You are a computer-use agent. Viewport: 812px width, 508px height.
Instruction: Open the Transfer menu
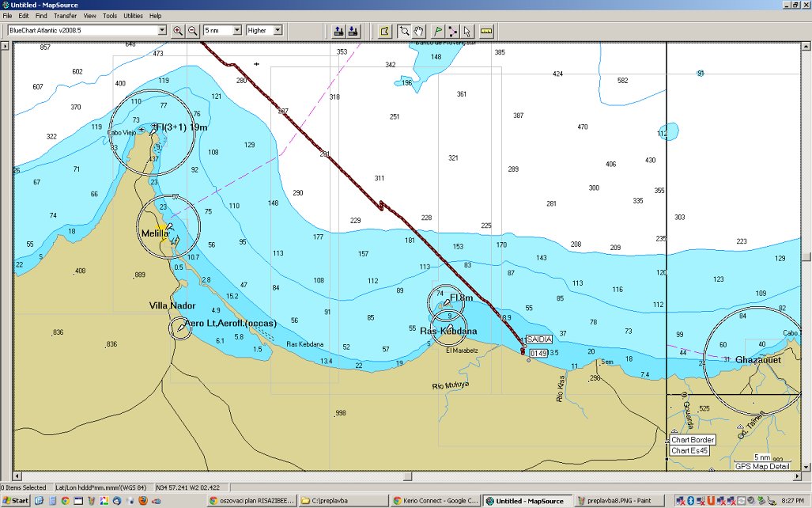point(65,16)
